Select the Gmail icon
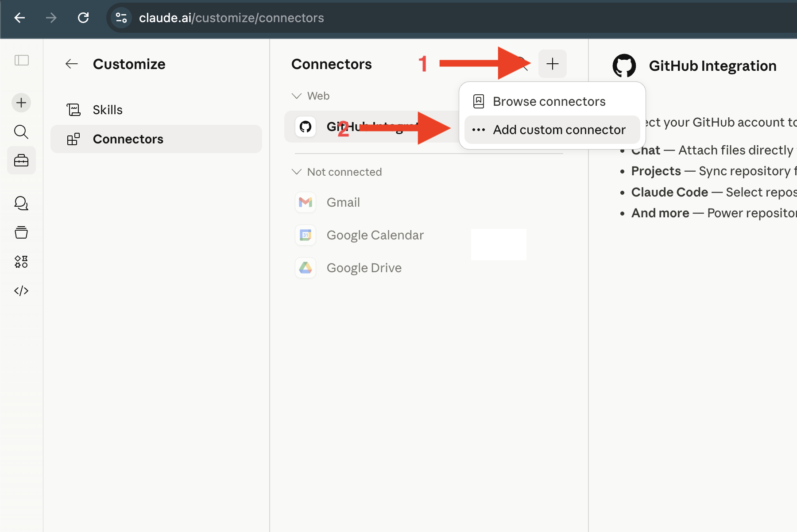Image resolution: width=797 pixels, height=532 pixels. pos(306,202)
